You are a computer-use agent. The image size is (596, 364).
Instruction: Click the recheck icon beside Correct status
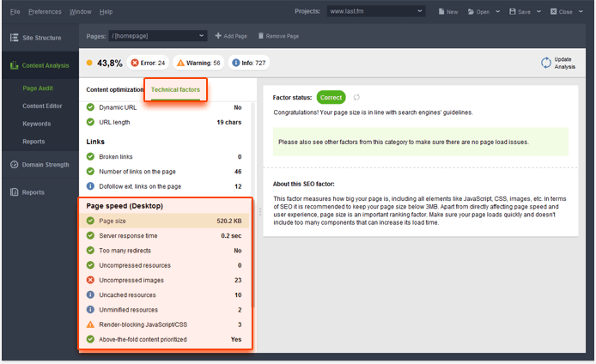356,98
